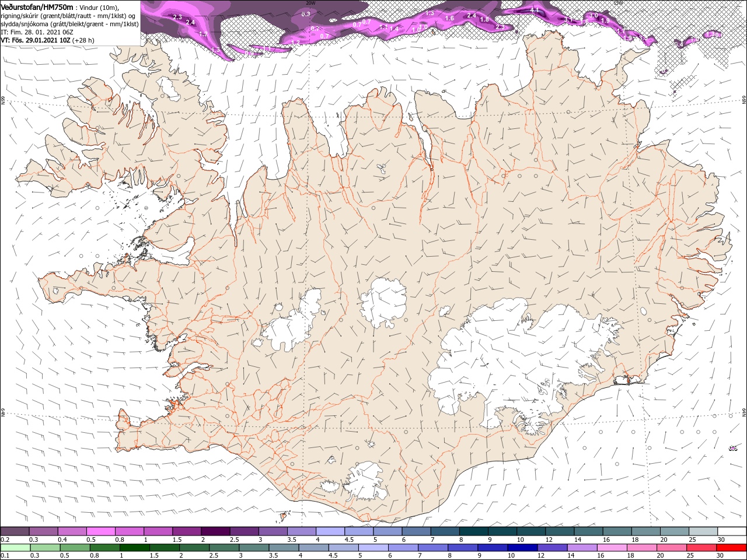The image size is (747, 560).
Task: Click the '0.1' label under lower scale
Action: click(5, 556)
